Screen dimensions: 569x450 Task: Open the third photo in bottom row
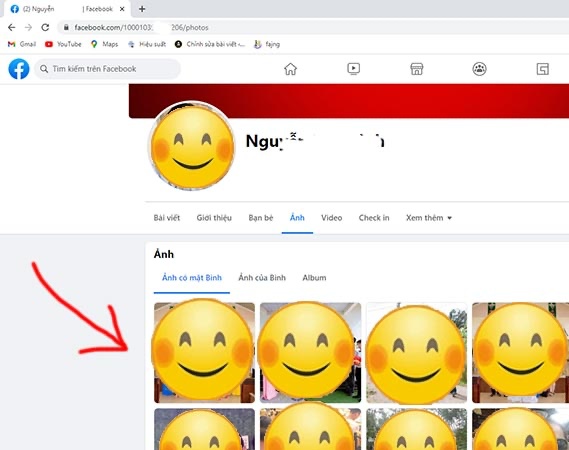pos(416,429)
